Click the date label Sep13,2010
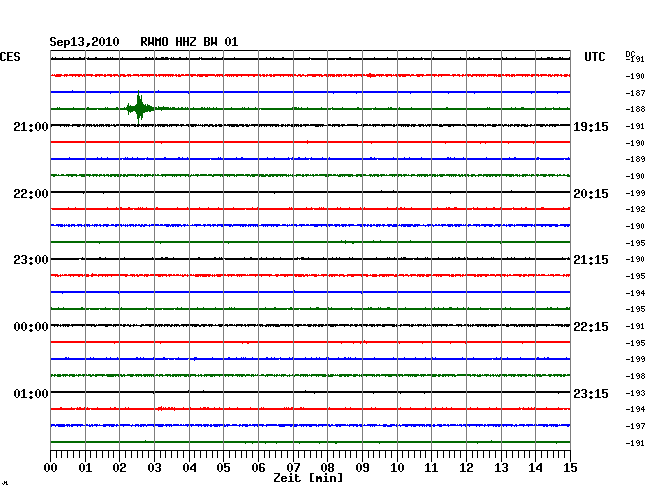The image size is (650, 494). click(x=84, y=42)
